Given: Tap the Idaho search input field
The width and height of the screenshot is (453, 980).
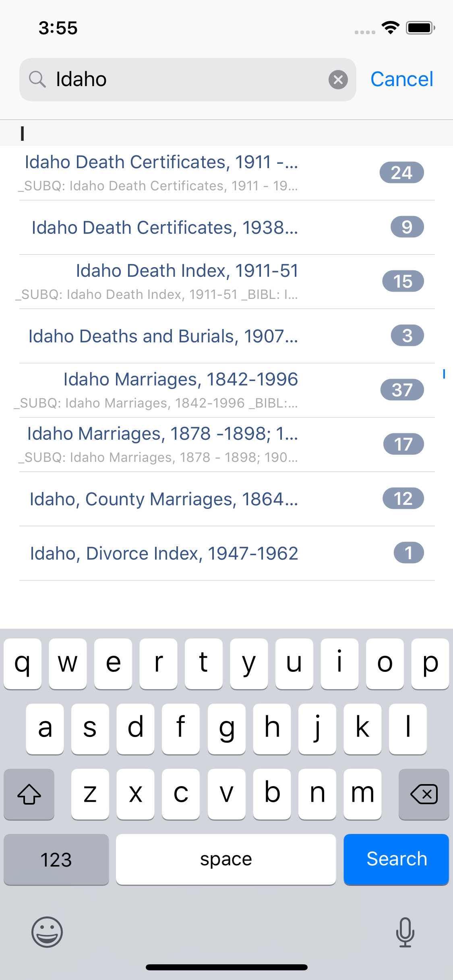Looking at the screenshot, I should click(189, 79).
